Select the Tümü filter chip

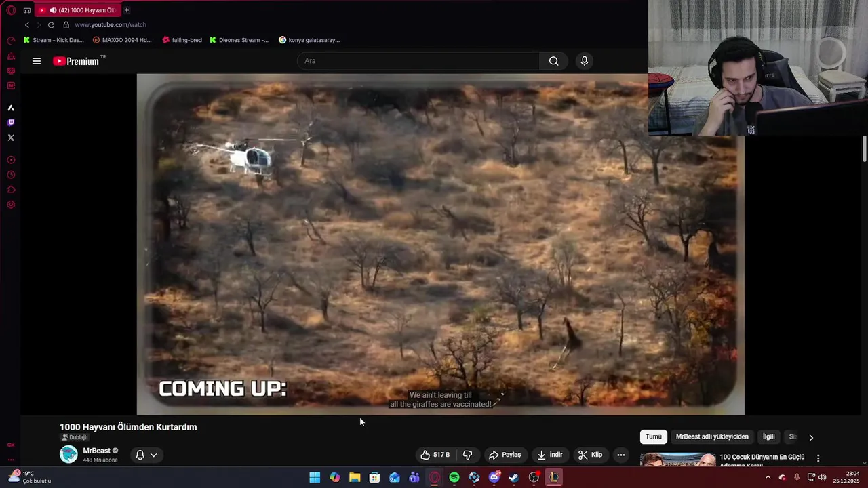pos(654,437)
